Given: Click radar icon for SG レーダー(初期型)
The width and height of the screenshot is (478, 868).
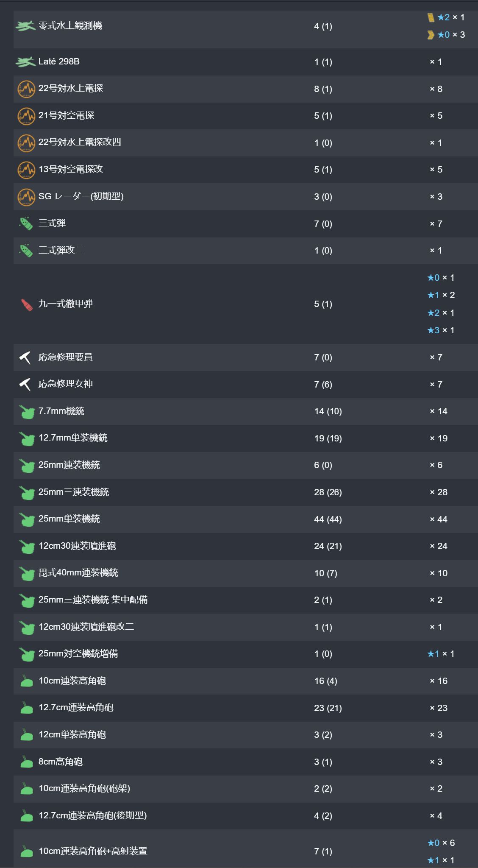Looking at the screenshot, I should click(26, 197).
